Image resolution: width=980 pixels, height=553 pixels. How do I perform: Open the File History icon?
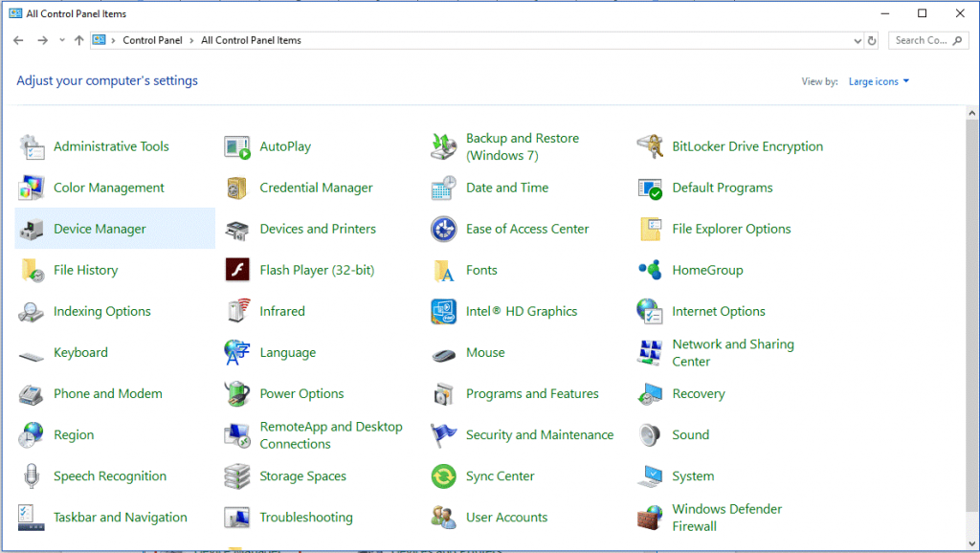(32, 271)
